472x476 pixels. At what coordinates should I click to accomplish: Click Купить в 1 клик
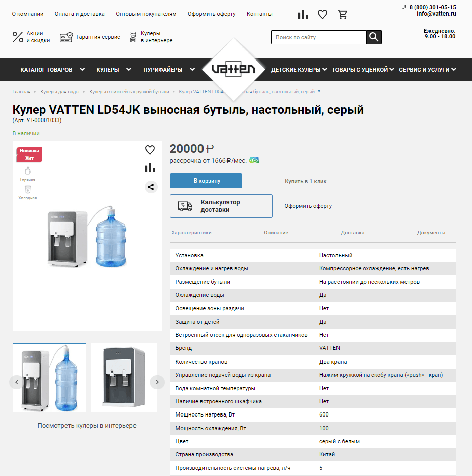pyautogui.click(x=305, y=181)
